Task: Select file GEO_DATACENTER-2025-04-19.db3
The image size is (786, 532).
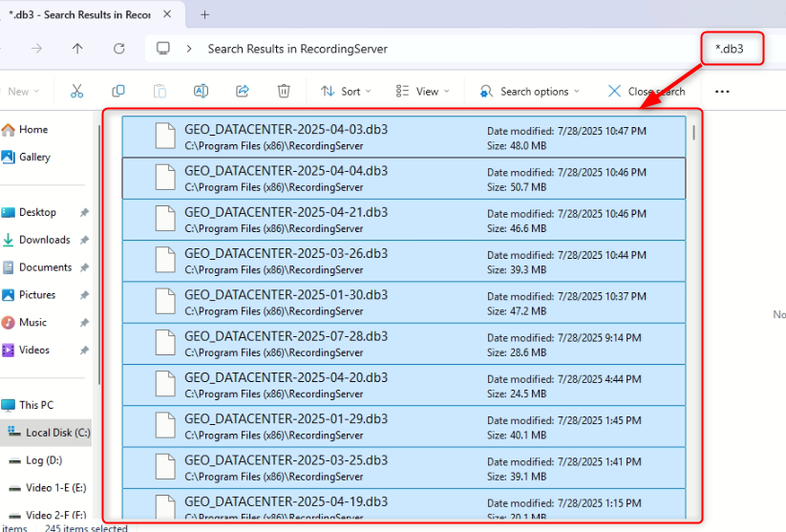Action: [404, 504]
